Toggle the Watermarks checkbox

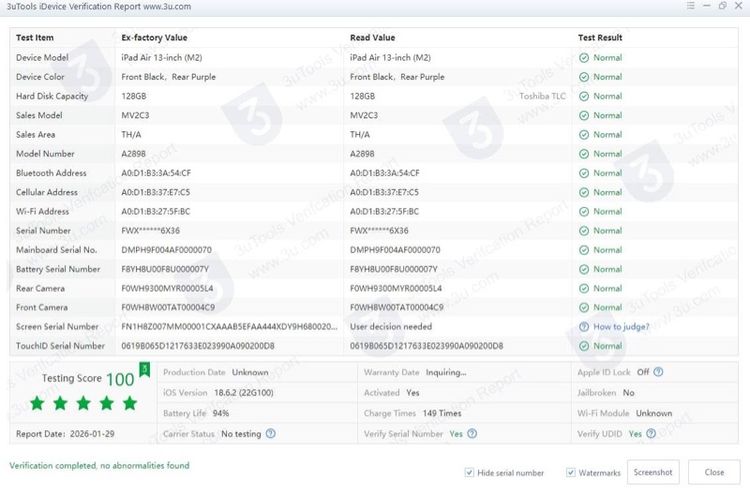tap(570, 472)
